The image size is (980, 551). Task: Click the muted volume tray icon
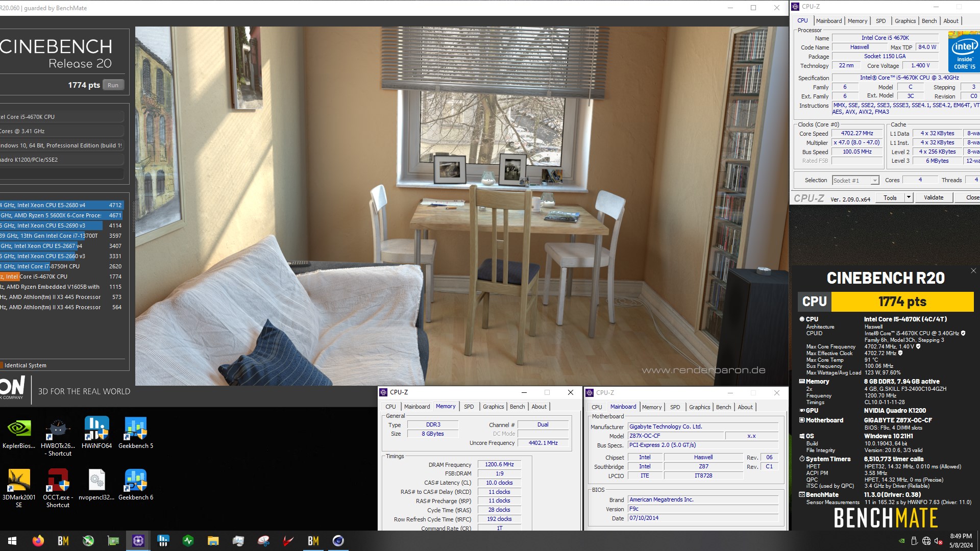938,541
